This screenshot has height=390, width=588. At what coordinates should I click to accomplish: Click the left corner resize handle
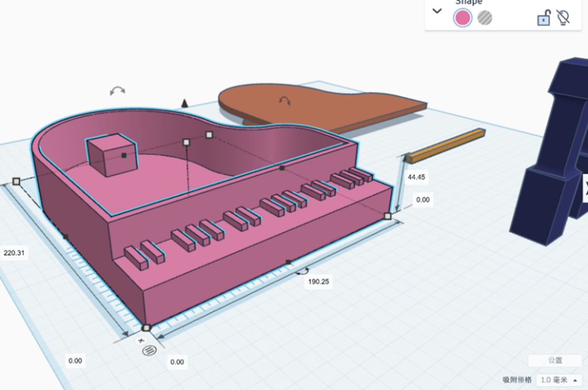(x=16, y=181)
